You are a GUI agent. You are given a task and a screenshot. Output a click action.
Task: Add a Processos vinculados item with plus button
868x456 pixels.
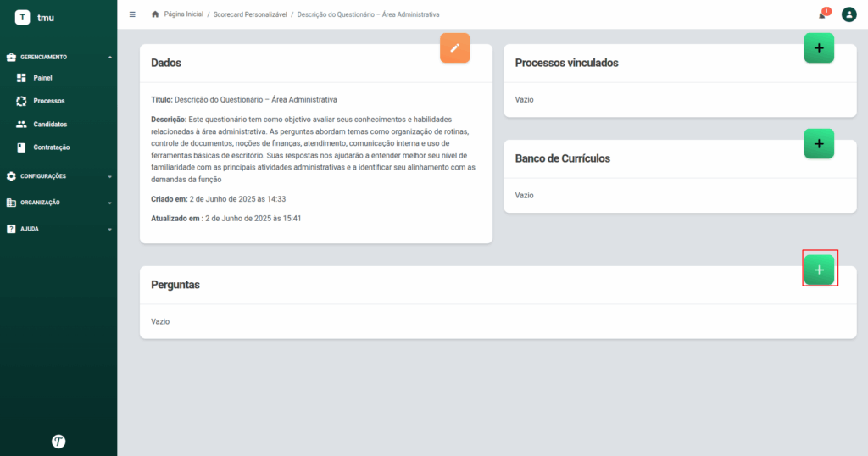pyautogui.click(x=819, y=48)
